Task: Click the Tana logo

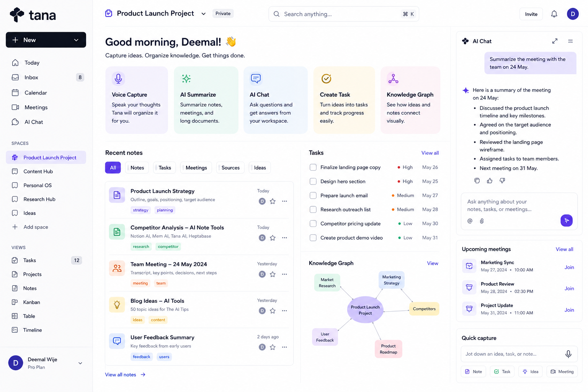Action: point(33,15)
